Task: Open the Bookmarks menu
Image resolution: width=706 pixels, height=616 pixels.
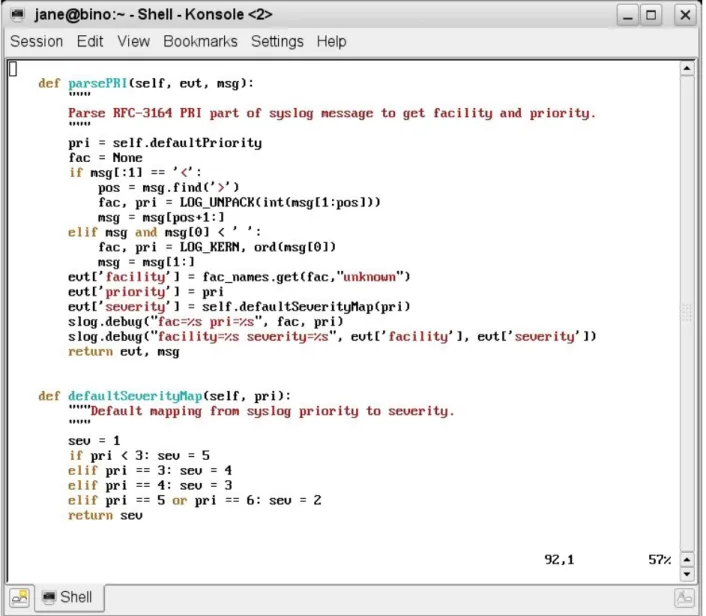Action: pyautogui.click(x=200, y=41)
